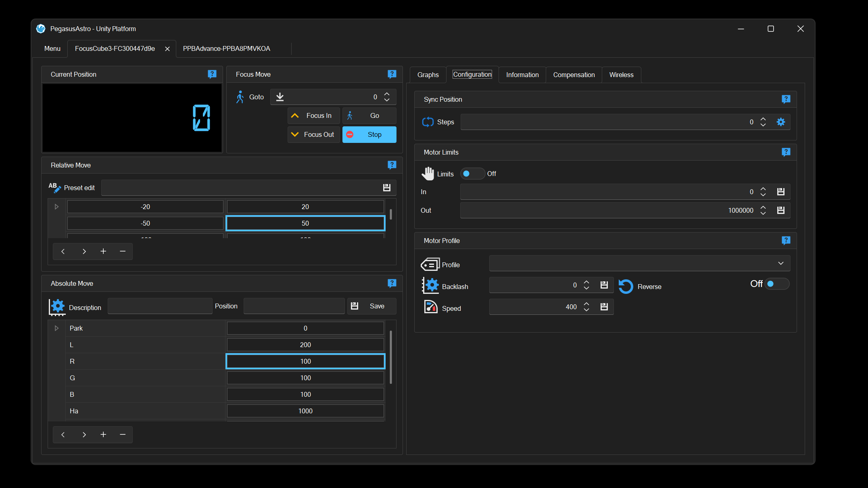Switch to the Compensation tab

point(574,75)
